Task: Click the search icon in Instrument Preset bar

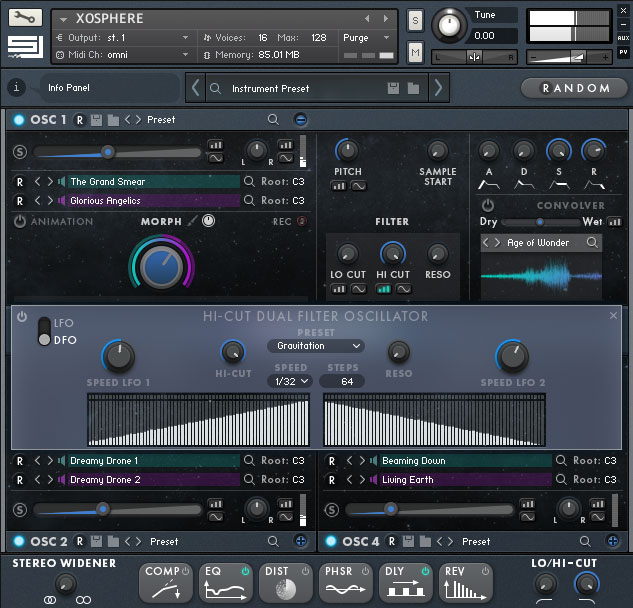Action: click(215, 89)
